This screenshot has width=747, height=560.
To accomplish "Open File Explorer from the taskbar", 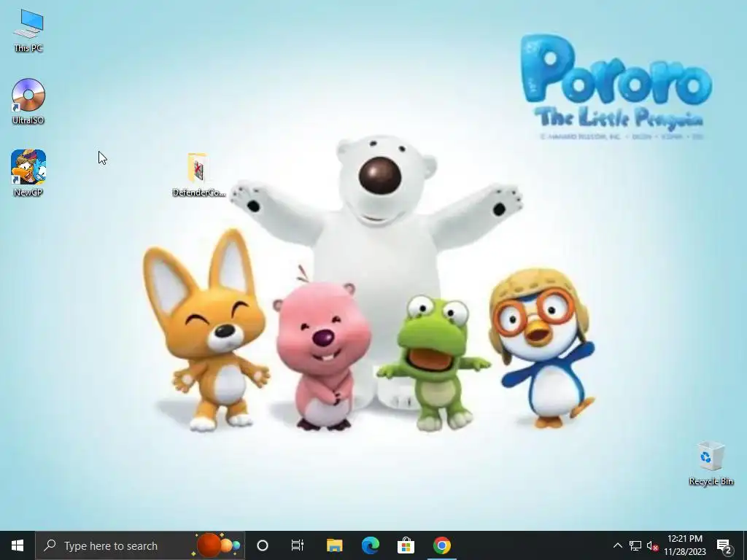I will point(334,545).
